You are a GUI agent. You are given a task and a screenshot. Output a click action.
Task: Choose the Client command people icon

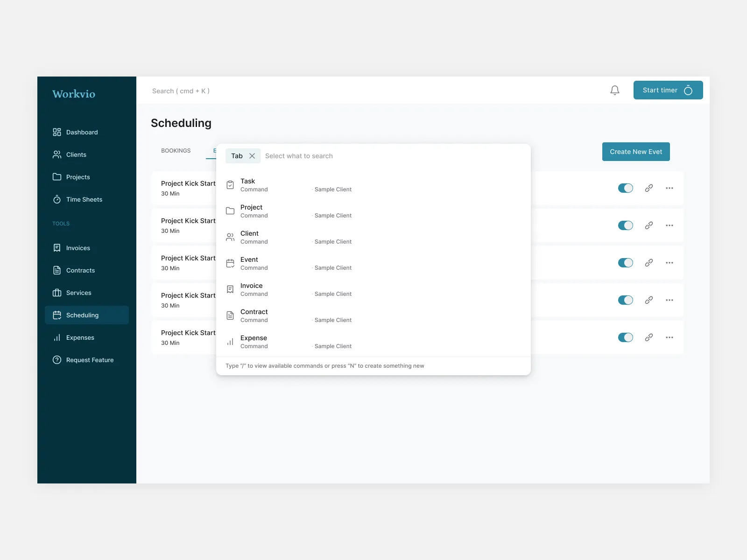tap(230, 237)
